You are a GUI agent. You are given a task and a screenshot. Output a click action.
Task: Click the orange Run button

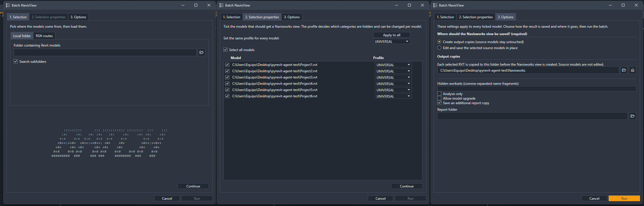[x=624, y=198]
